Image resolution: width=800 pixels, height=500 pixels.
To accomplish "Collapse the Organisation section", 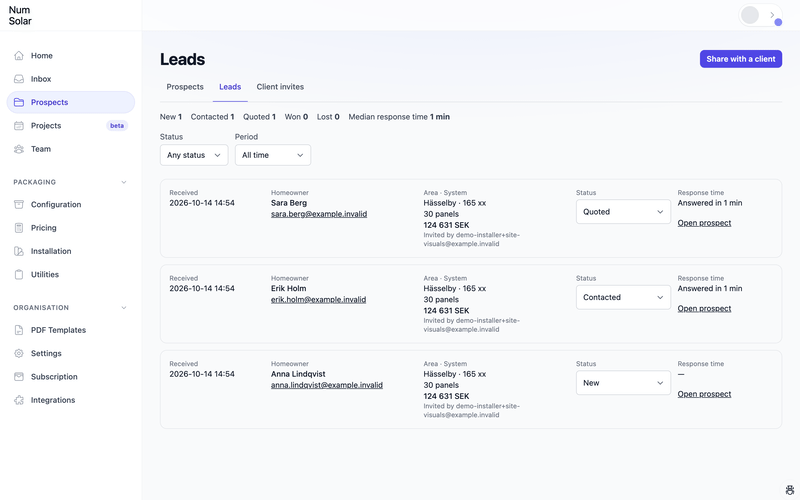I will 123,308.
